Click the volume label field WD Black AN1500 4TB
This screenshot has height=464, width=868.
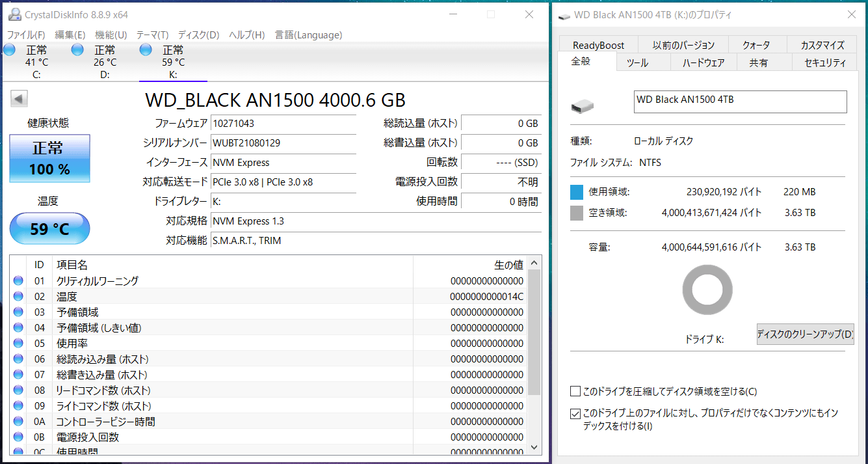(740, 102)
